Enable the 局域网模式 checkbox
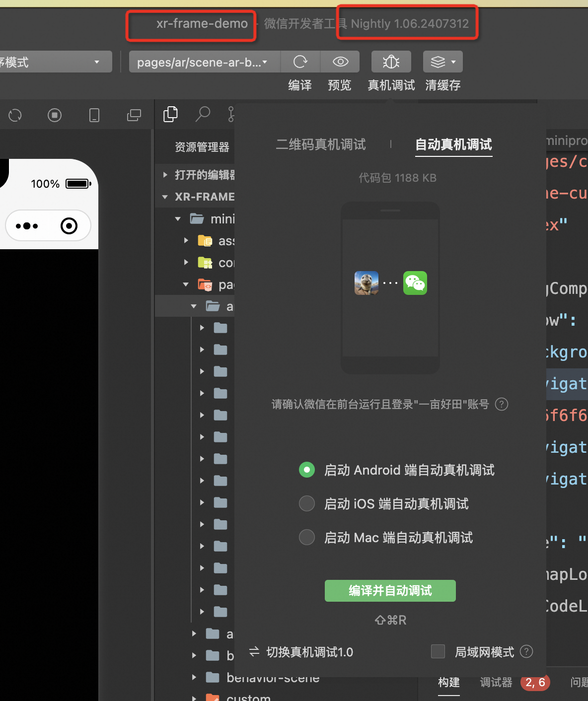 pyautogui.click(x=438, y=651)
